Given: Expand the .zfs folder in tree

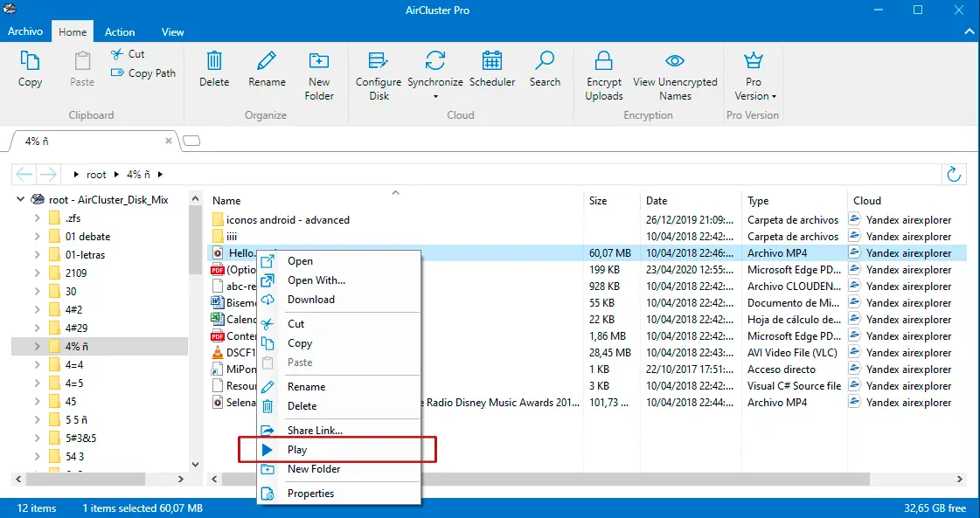Looking at the screenshot, I should pos(37,218).
